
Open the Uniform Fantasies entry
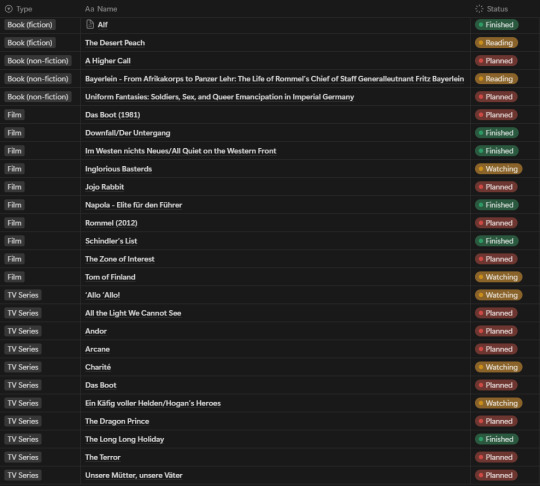[219, 97]
